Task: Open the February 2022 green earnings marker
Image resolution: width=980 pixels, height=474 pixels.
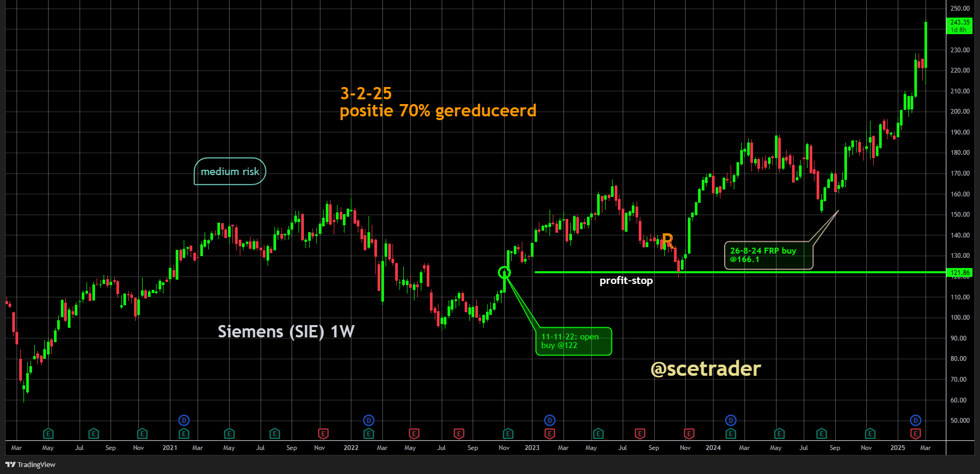Action: coord(369,433)
